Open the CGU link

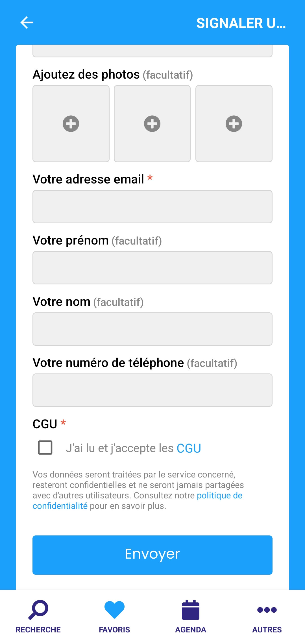(189, 448)
